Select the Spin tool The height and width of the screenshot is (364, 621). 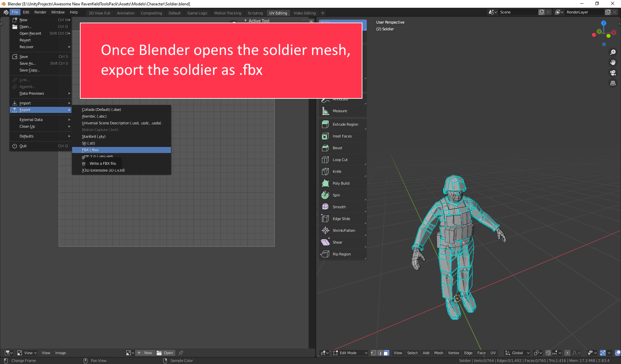point(343,195)
